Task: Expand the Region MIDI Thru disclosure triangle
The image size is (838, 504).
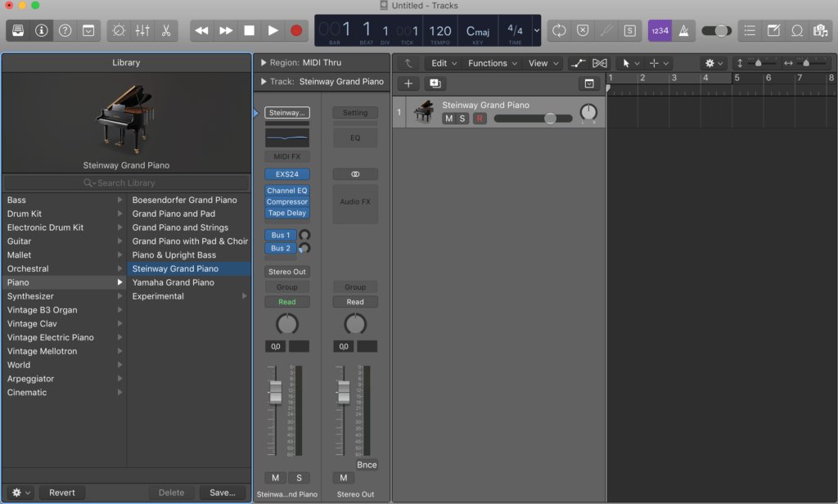Action: pyautogui.click(x=264, y=62)
